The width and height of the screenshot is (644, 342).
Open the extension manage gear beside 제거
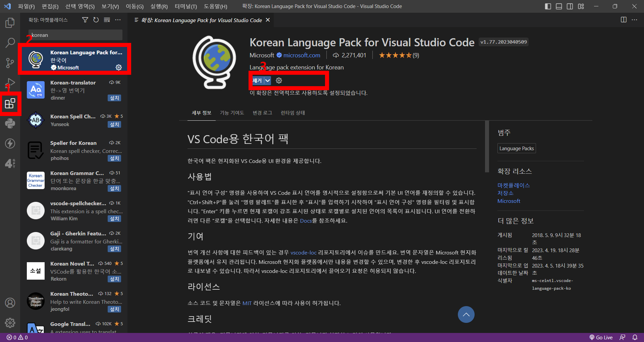[279, 80]
